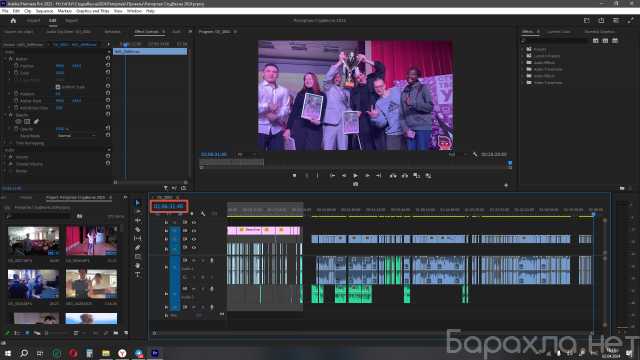Toggle animation stopwatch for Position

(16, 66)
